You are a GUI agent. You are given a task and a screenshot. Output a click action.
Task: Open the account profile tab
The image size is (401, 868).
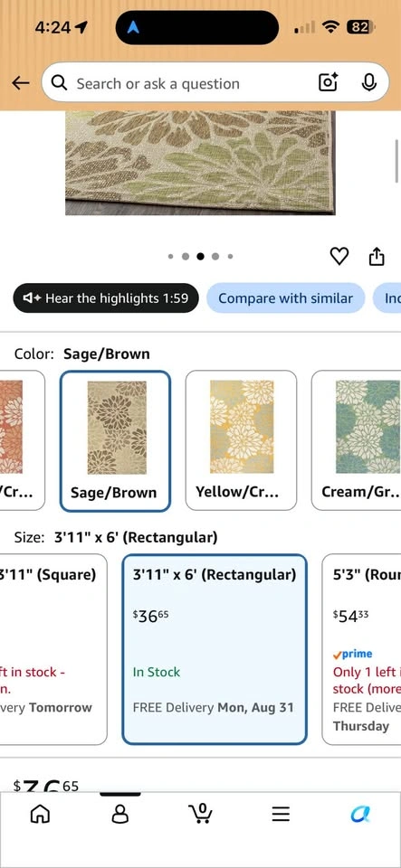(120, 814)
